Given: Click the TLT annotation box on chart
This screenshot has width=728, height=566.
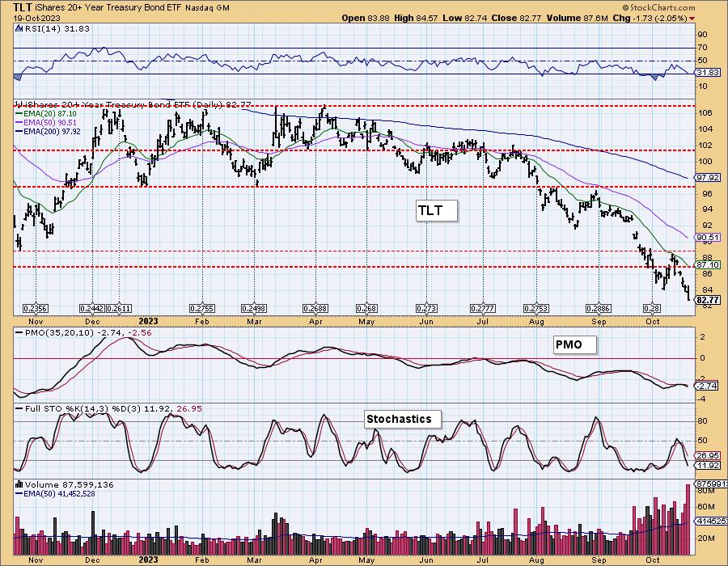Looking at the screenshot, I should [437, 210].
